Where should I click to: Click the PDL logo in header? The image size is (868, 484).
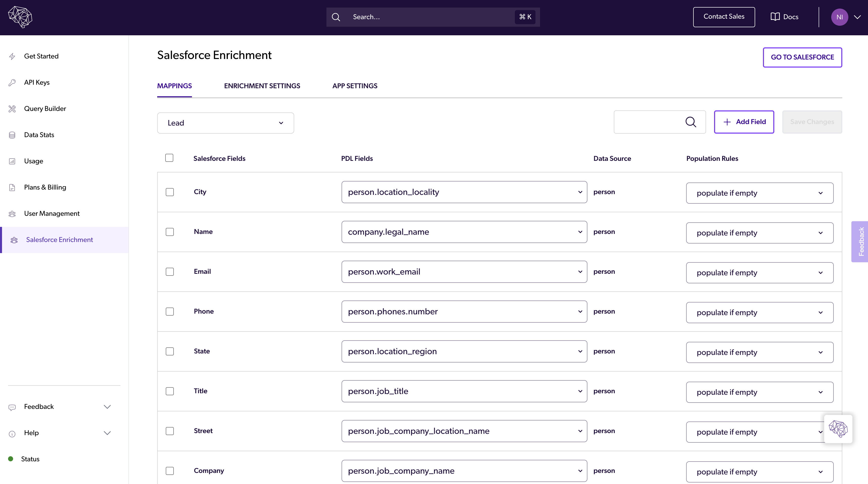click(20, 17)
